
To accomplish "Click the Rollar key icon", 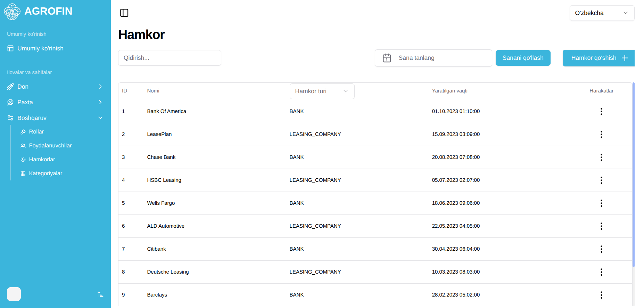I will pyautogui.click(x=23, y=132).
